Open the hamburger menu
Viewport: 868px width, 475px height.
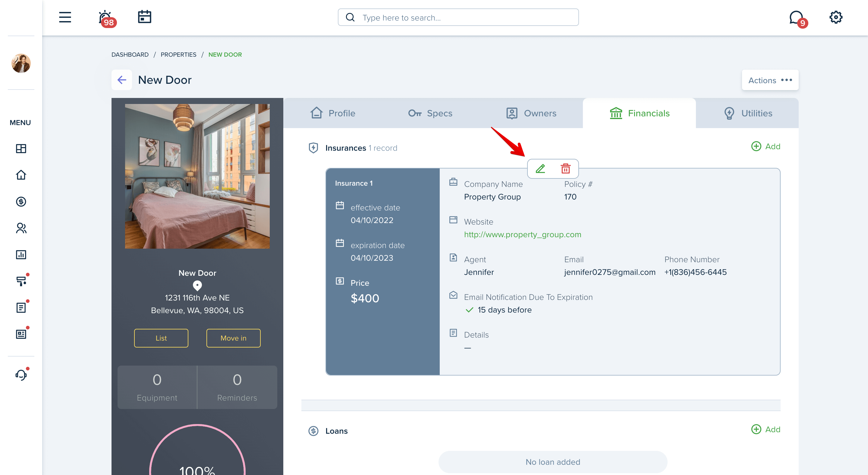point(65,17)
